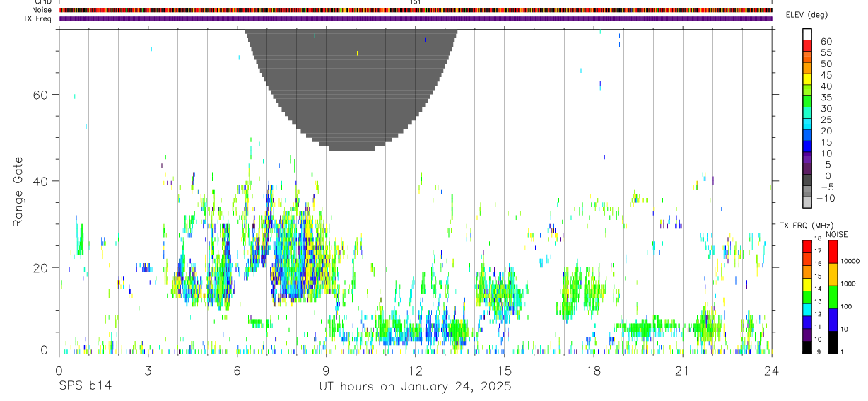The height and width of the screenshot is (401, 868).
Task: Click the y-axis Range Gate tick '40'
Action: coord(42,181)
